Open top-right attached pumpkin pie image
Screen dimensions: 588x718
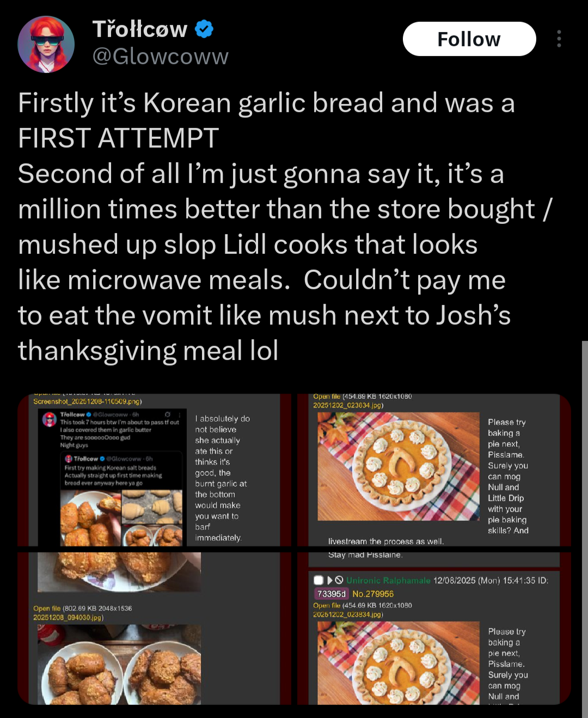434,470
